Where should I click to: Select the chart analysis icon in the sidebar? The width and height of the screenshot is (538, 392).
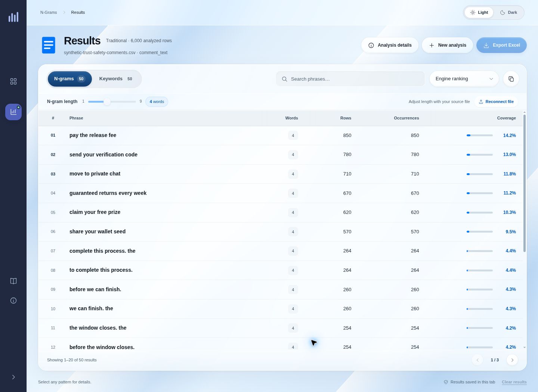click(13, 112)
